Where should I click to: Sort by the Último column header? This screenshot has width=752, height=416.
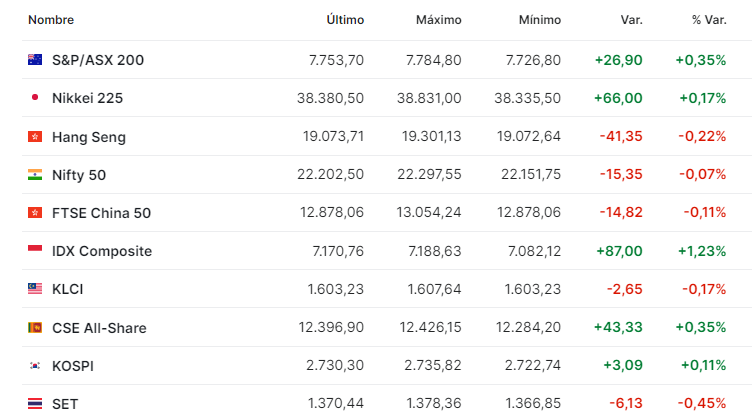(x=345, y=20)
